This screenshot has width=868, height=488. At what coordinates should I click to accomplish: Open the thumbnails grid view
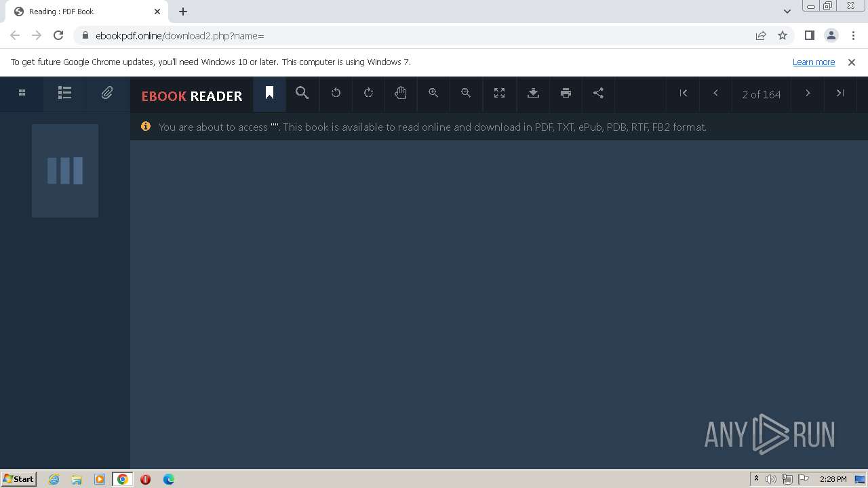pyautogui.click(x=22, y=94)
